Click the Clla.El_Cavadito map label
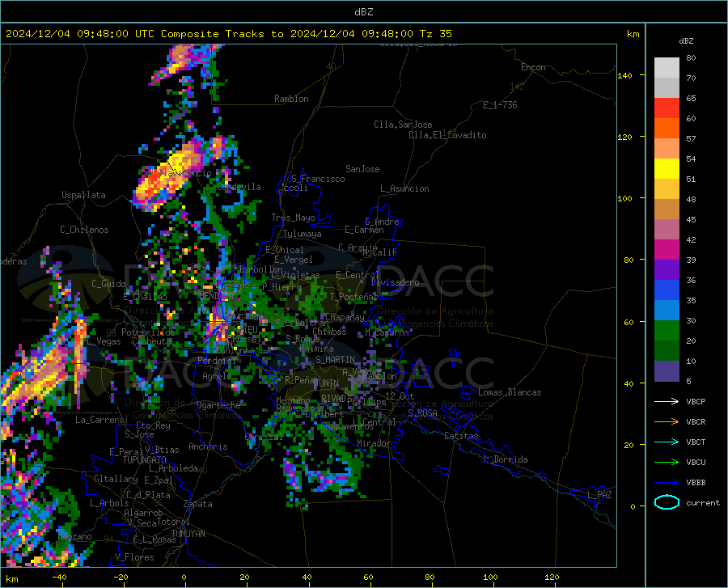728x588 pixels. click(447, 135)
